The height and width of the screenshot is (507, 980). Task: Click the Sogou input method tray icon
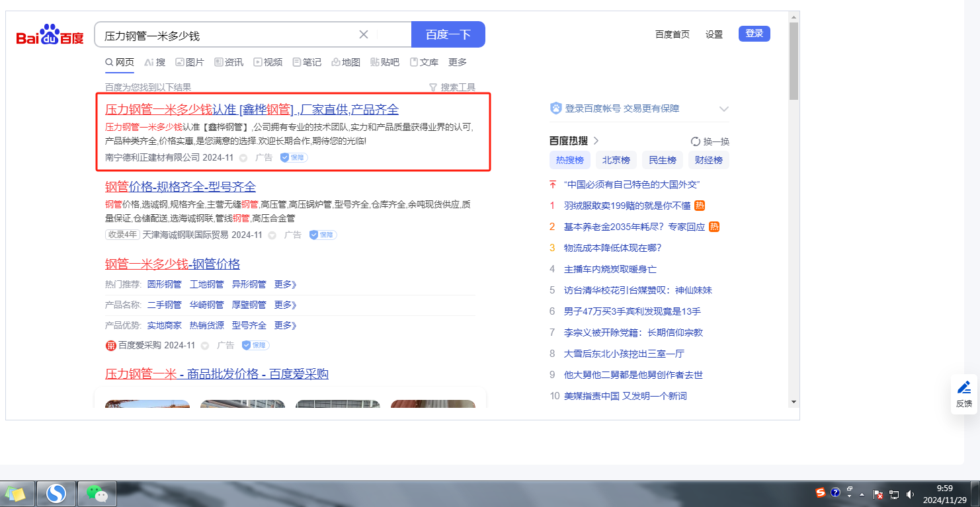click(821, 493)
